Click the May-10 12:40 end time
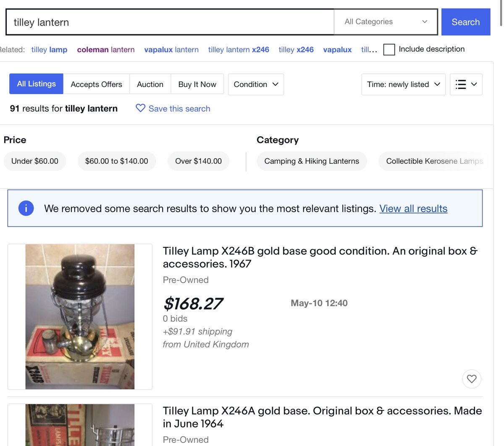Viewport: 504px width, 446px height. pos(319,303)
